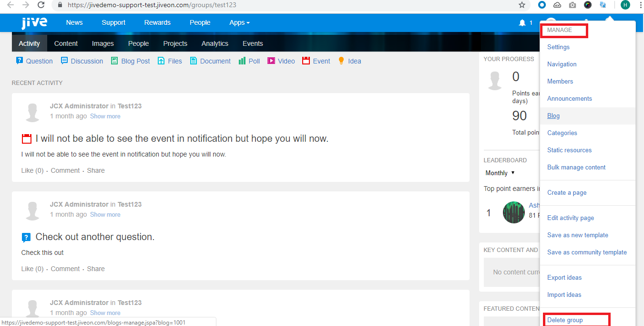Screen dimensions: 644x326
Task: Click Comment on the event post
Action: coord(65,170)
